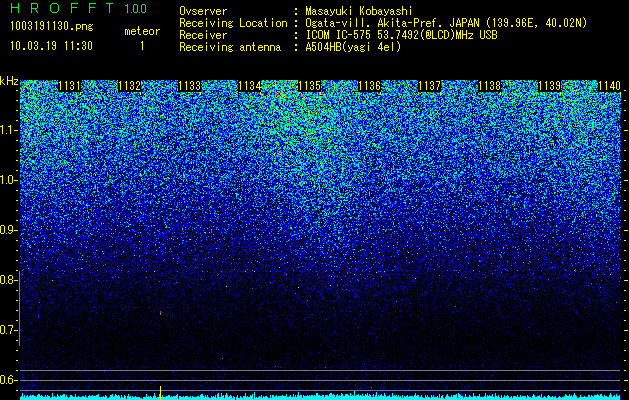Click the cyan signal level strip
The image size is (629, 400).
(x=321, y=397)
